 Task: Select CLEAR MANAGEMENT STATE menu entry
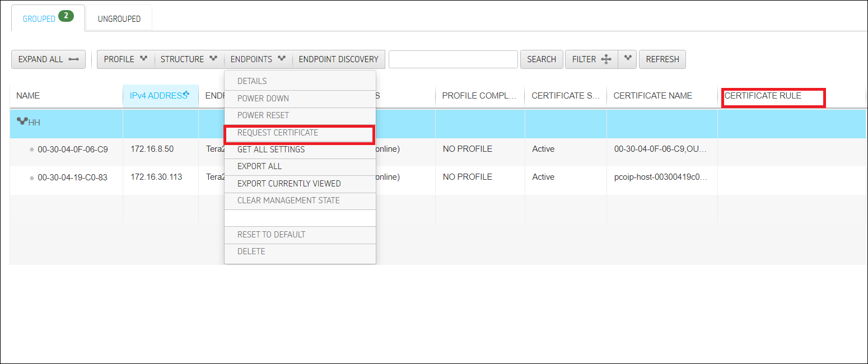coord(300,200)
